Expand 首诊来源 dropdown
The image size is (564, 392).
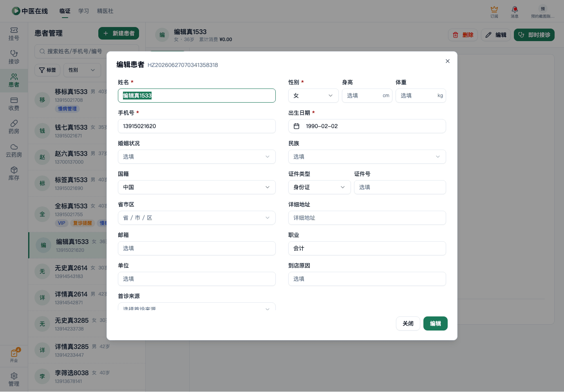click(x=197, y=307)
